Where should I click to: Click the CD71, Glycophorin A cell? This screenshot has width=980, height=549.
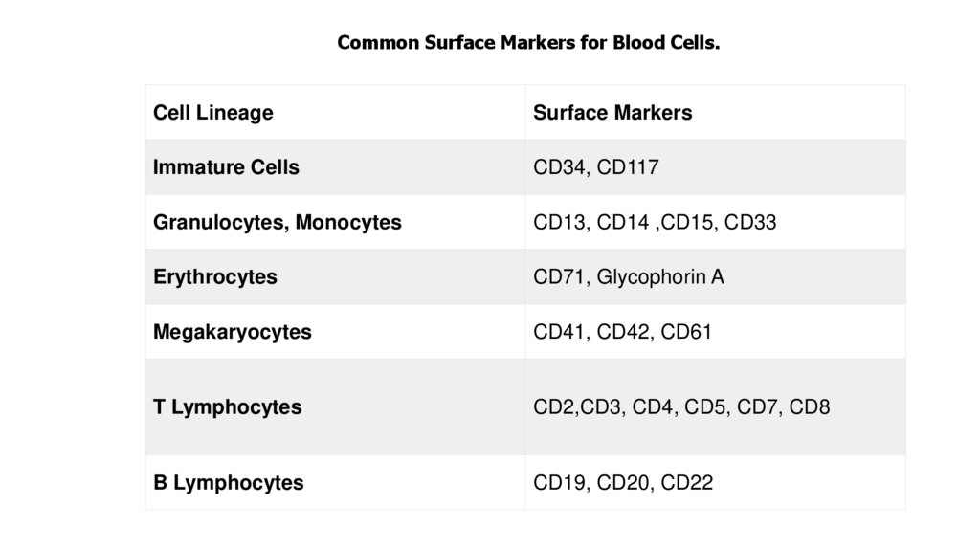[628, 277]
